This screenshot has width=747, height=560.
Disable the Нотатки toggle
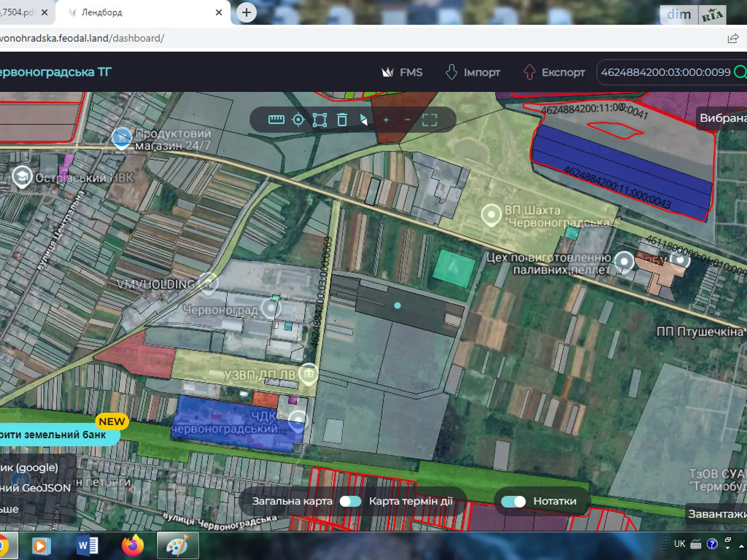tap(513, 501)
